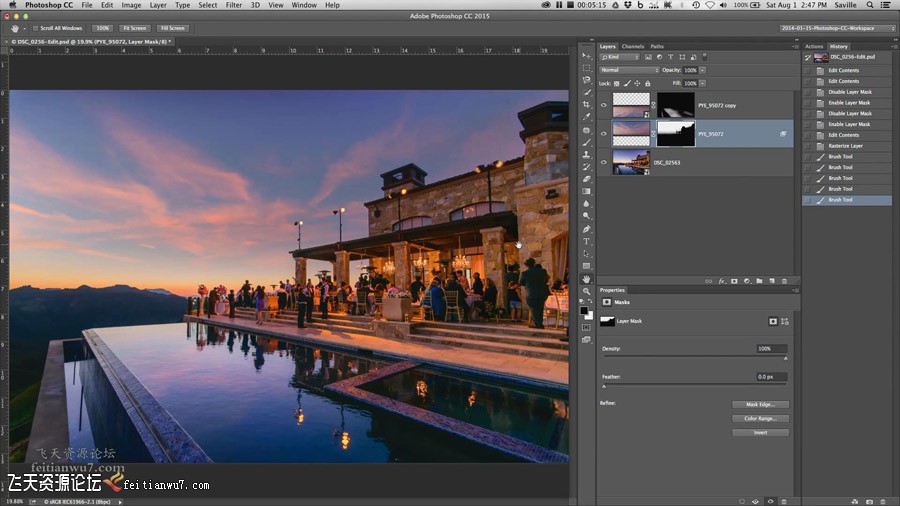
Task: Open the Filter menu
Action: click(233, 5)
